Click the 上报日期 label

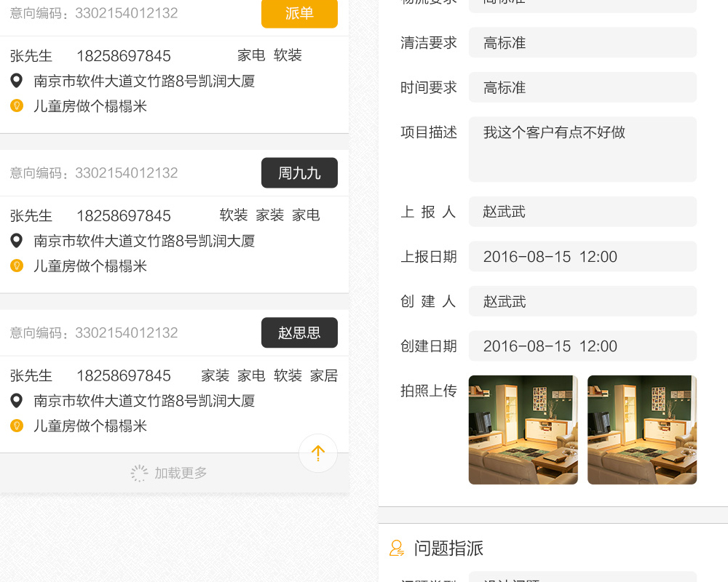[x=429, y=256]
